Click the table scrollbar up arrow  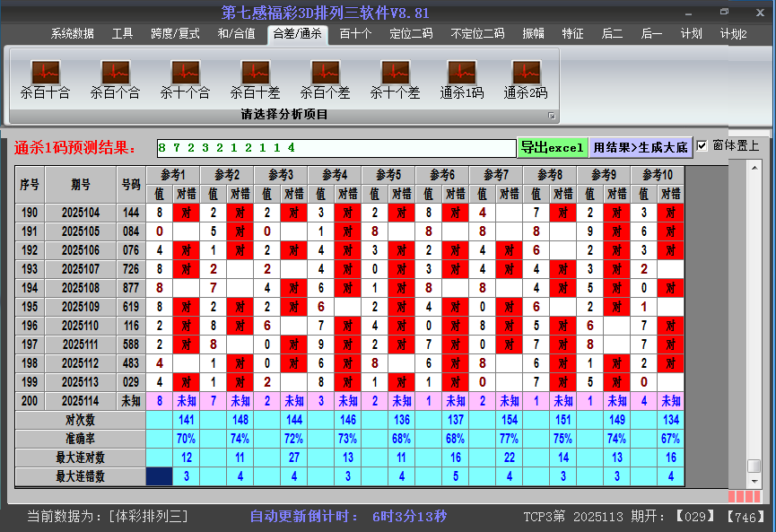click(x=754, y=169)
